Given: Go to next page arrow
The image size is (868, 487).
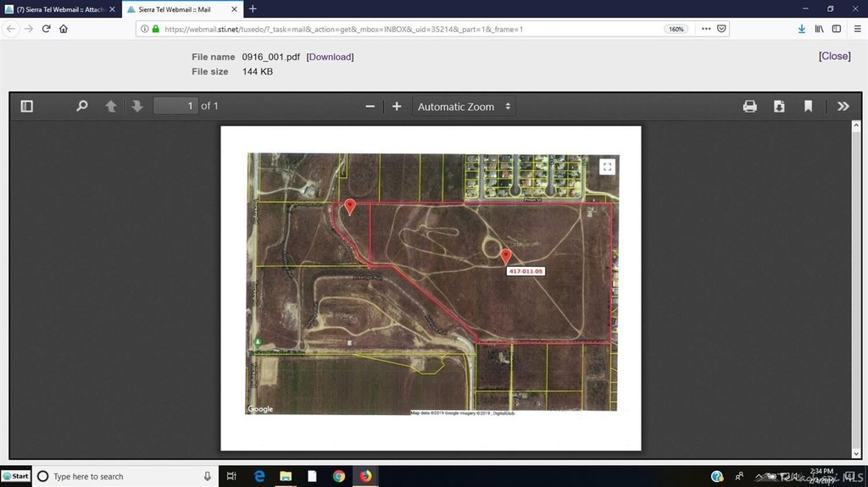Looking at the screenshot, I should pyautogui.click(x=136, y=107).
